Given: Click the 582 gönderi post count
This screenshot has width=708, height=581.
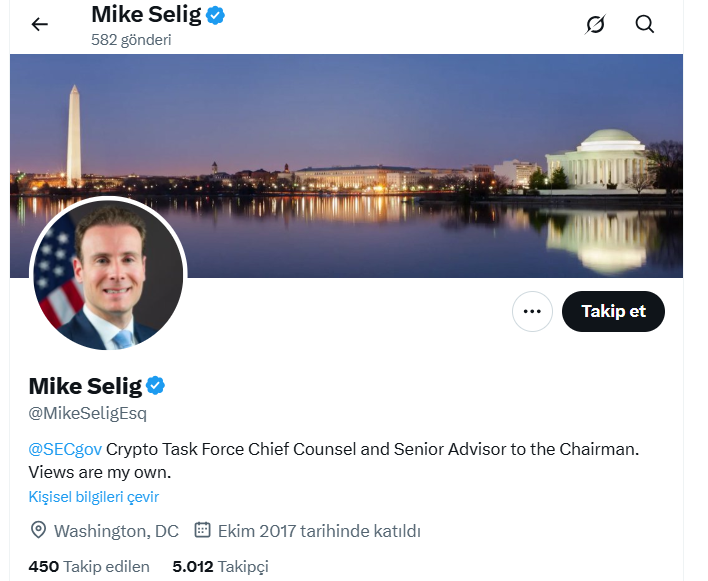Looking at the screenshot, I should (x=131, y=40).
